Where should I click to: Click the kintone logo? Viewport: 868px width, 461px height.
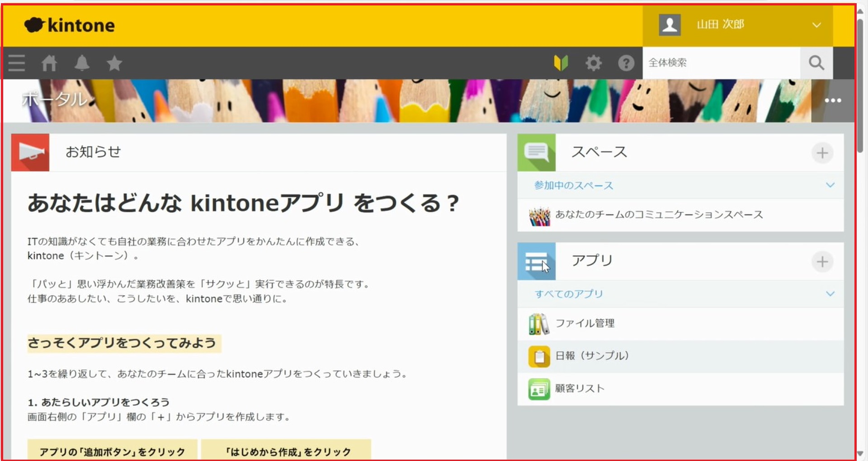69,25
